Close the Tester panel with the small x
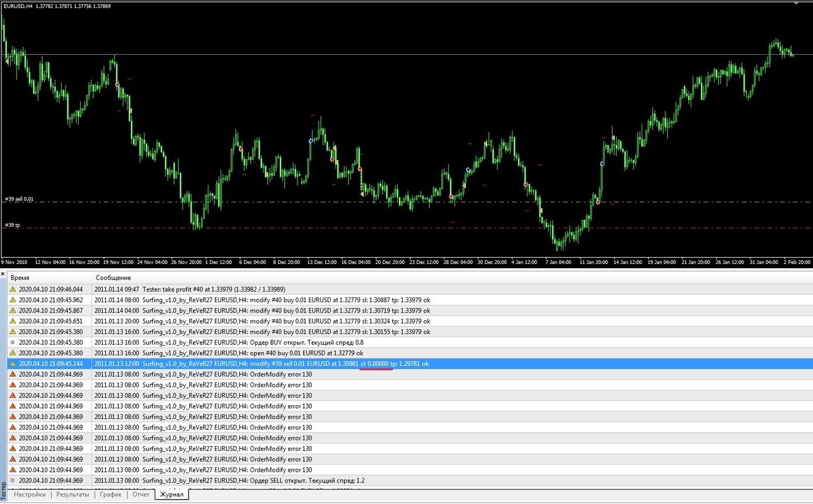Screen dimensions: 813x504 point(3,275)
